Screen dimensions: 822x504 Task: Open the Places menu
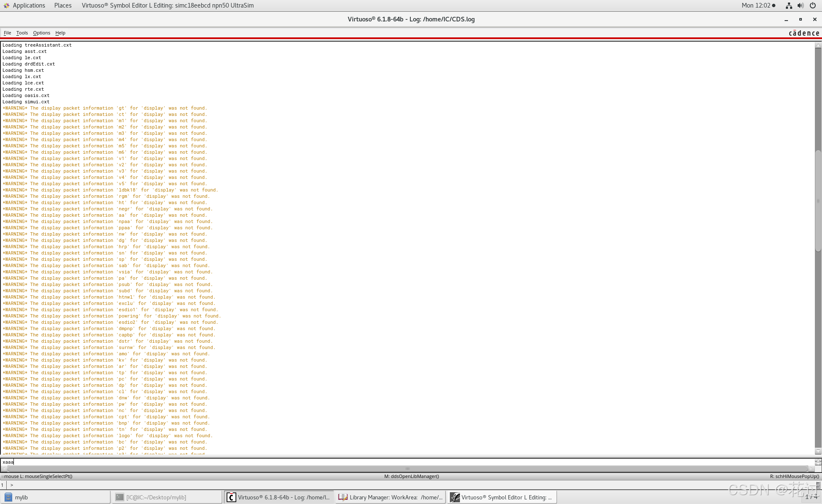[x=63, y=5]
